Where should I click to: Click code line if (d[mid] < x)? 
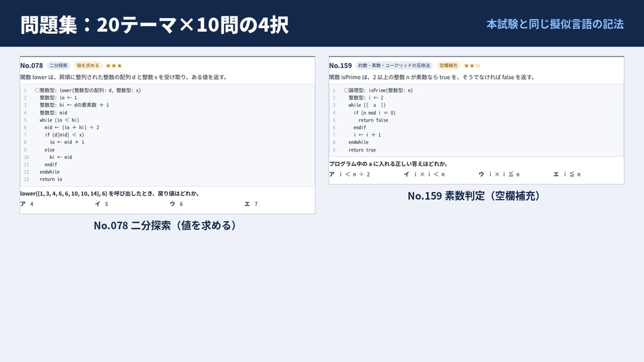(65, 134)
